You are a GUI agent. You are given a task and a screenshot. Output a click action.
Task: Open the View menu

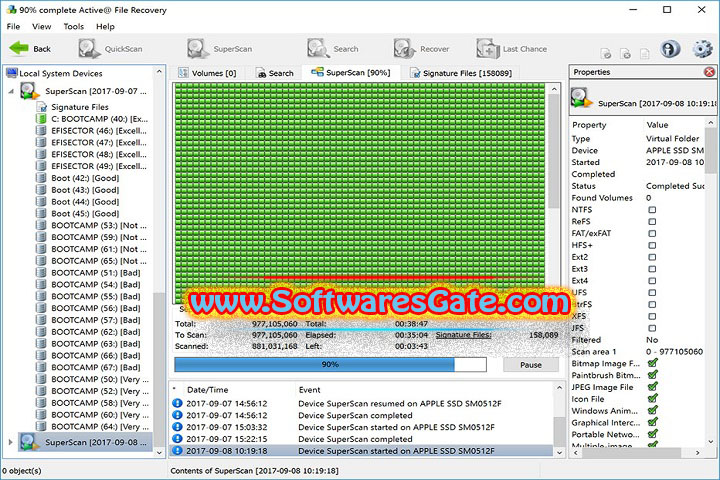tap(41, 27)
